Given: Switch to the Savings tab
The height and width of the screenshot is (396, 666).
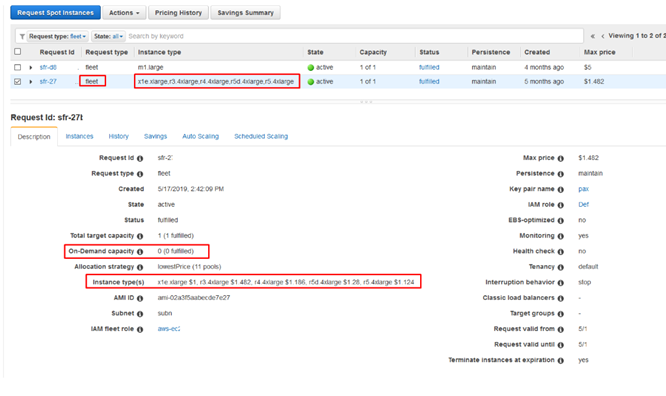Looking at the screenshot, I should 155,136.
